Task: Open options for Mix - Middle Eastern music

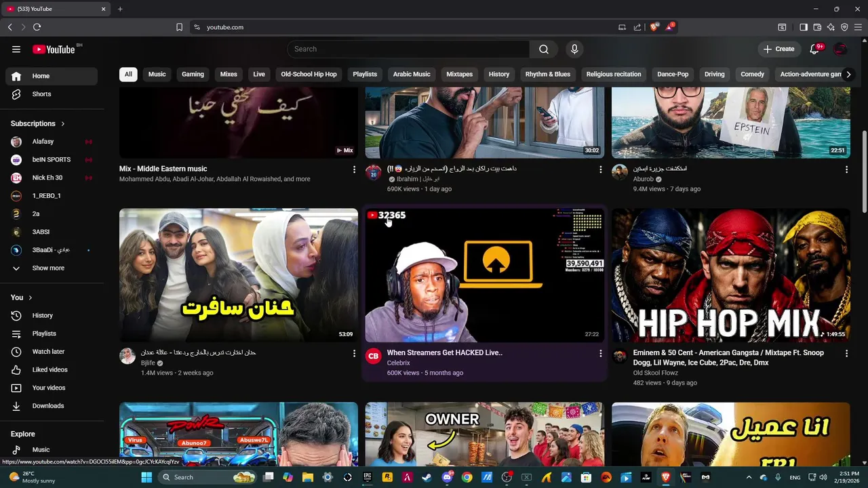Action: (354, 169)
